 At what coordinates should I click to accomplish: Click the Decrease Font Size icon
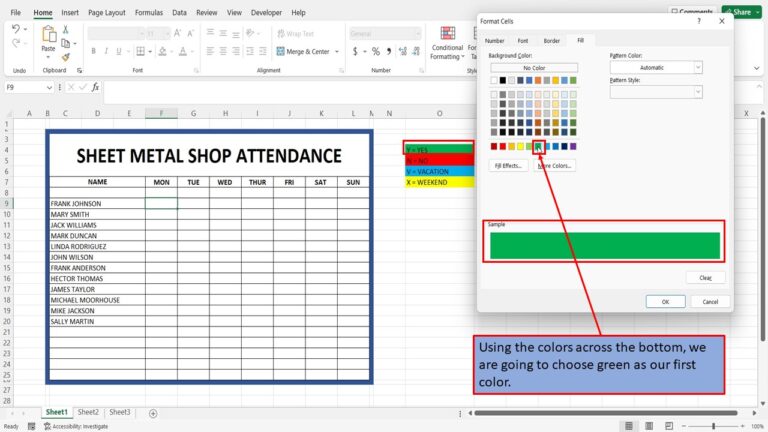coord(191,33)
